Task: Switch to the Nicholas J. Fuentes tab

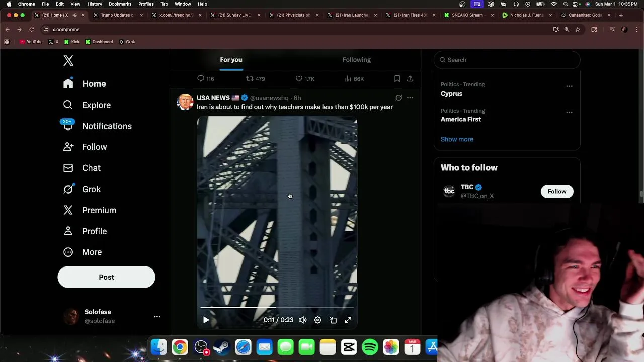Action: 526,15
